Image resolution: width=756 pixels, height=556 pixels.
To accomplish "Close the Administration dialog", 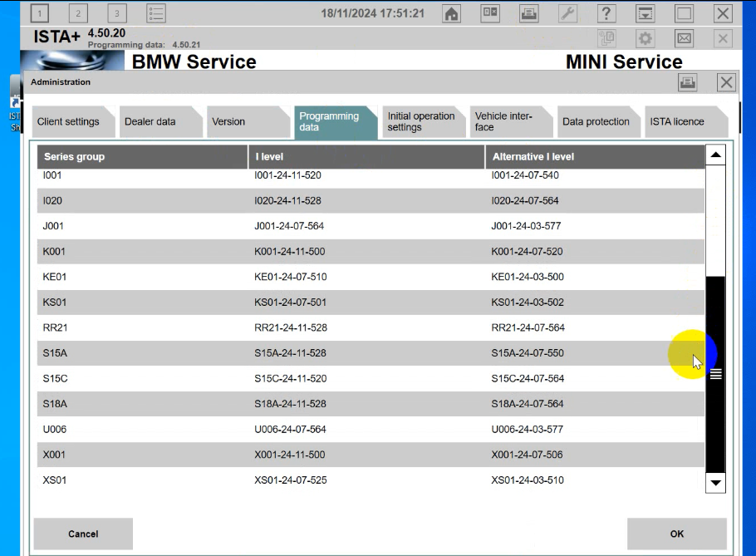I will pos(726,82).
